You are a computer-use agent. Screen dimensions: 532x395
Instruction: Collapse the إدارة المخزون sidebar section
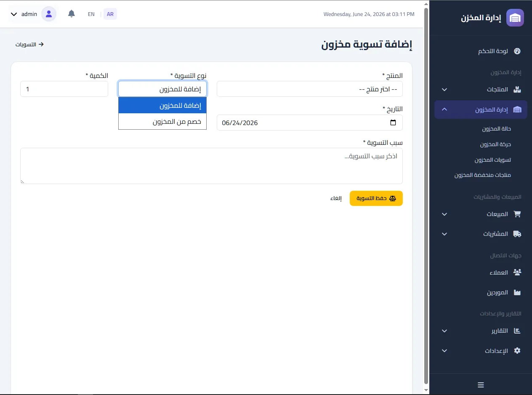(481, 109)
